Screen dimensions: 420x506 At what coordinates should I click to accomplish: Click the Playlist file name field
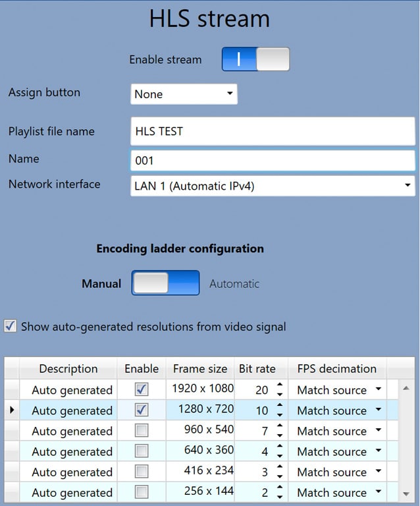coord(273,131)
